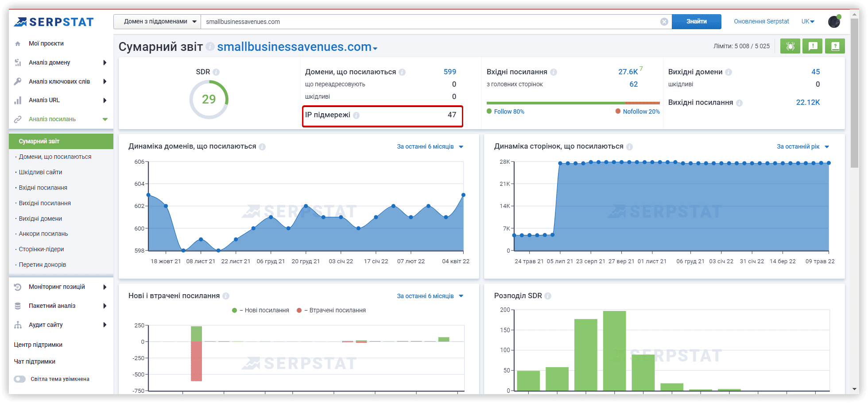Click the Знайти search button

coord(697,22)
